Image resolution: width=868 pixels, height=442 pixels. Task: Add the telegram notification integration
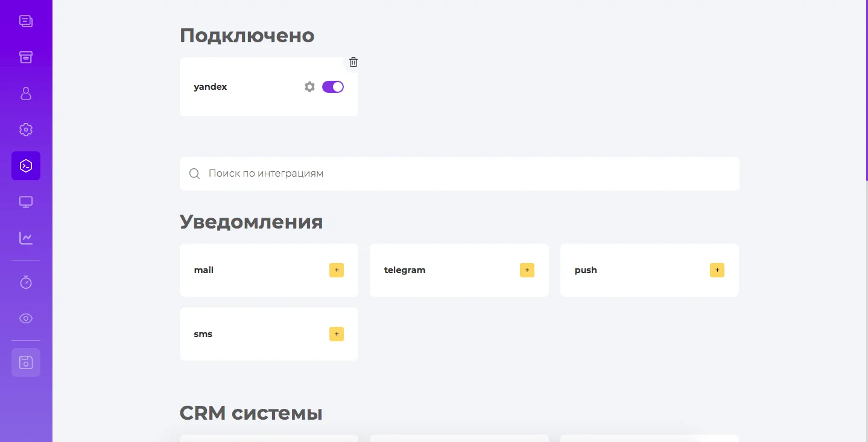click(527, 270)
